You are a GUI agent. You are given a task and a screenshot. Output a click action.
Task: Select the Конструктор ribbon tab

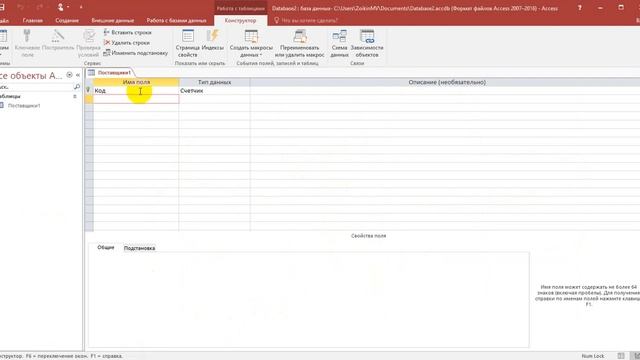click(x=240, y=20)
